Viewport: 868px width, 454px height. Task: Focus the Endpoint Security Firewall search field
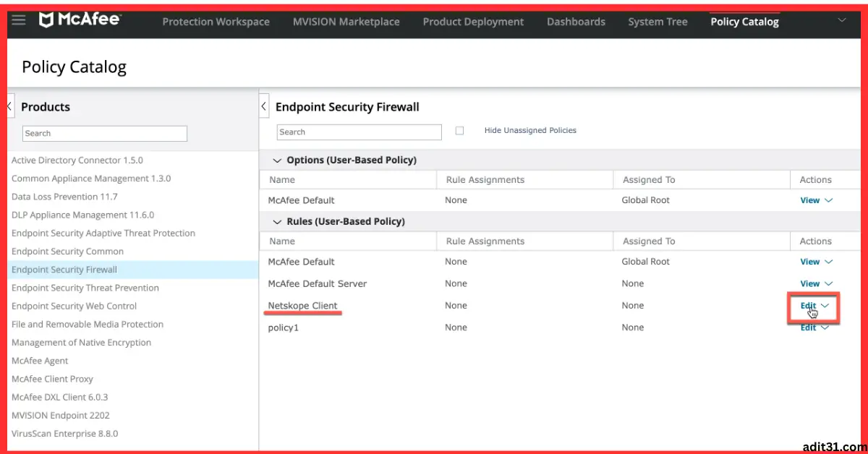tap(359, 132)
